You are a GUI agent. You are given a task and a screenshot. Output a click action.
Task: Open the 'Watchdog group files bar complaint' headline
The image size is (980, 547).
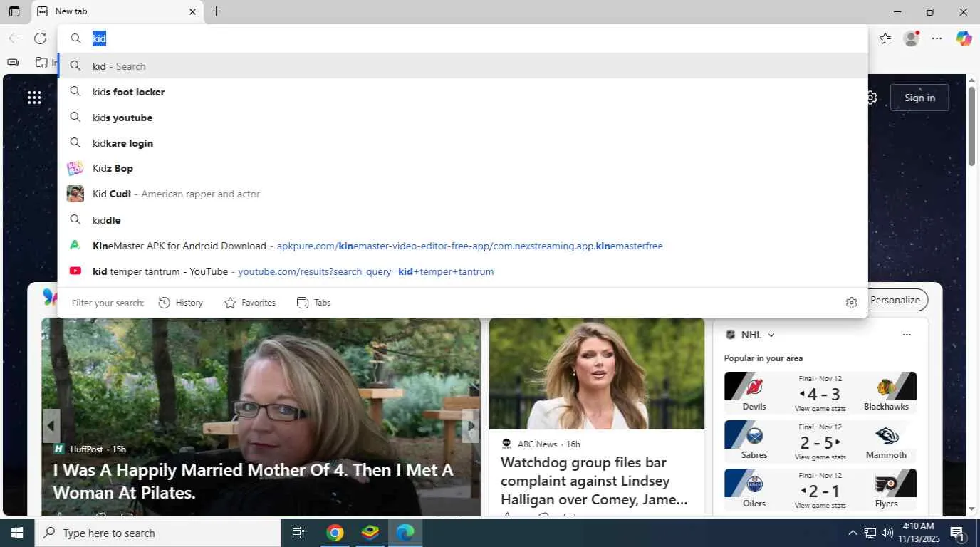pos(594,481)
